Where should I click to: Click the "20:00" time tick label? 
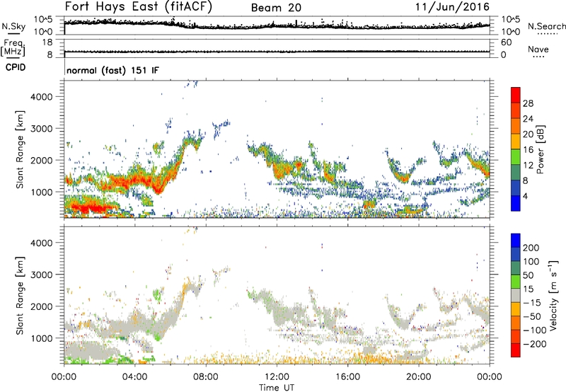coord(418,377)
